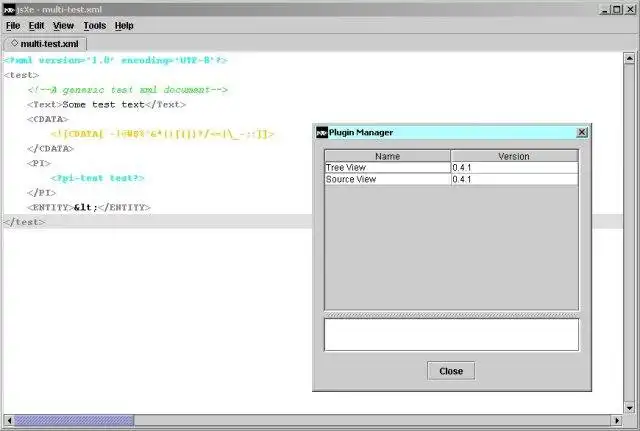
Task: Minimize the jsXe main window
Action: click(x=604, y=9)
